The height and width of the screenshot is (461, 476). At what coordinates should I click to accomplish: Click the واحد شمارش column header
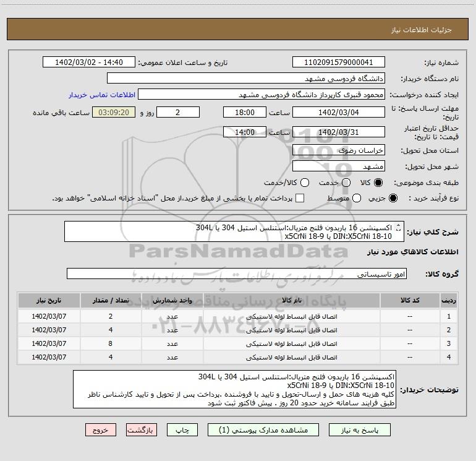click(x=172, y=300)
